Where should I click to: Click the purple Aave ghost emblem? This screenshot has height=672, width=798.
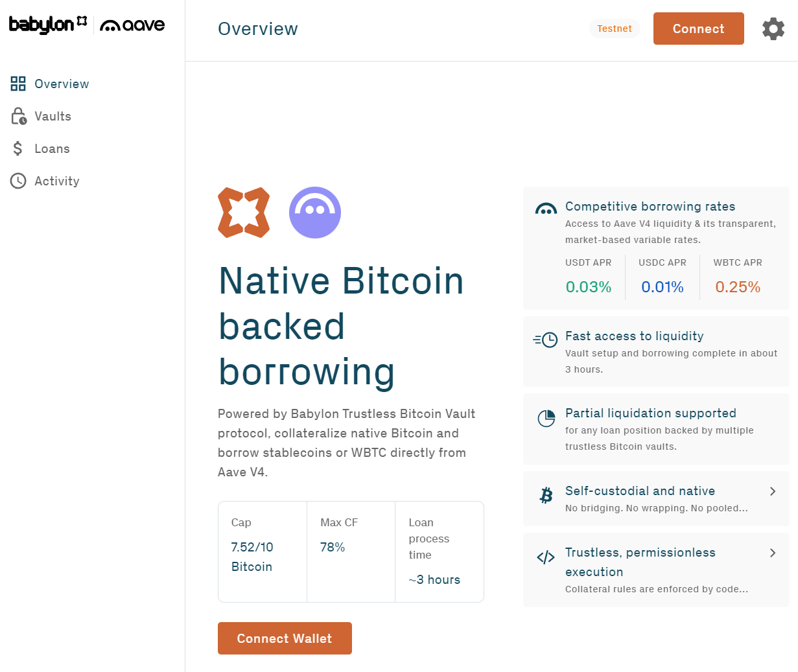[x=315, y=213]
